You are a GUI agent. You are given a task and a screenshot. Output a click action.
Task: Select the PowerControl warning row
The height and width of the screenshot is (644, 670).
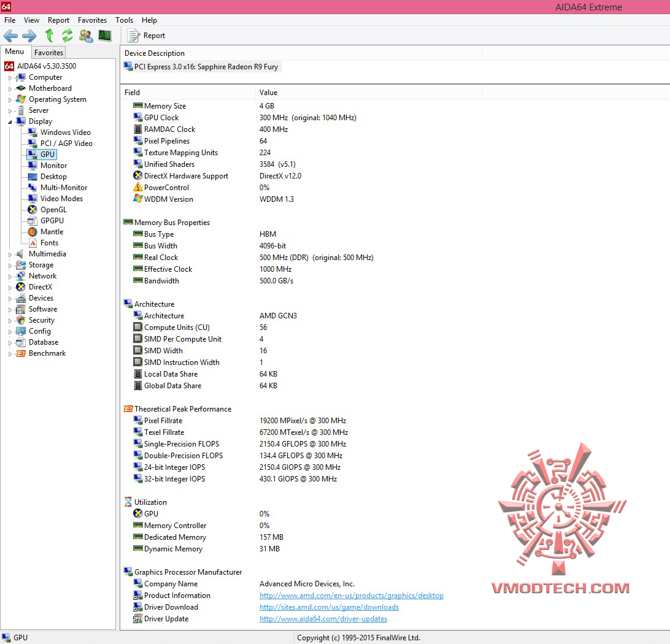(201, 188)
